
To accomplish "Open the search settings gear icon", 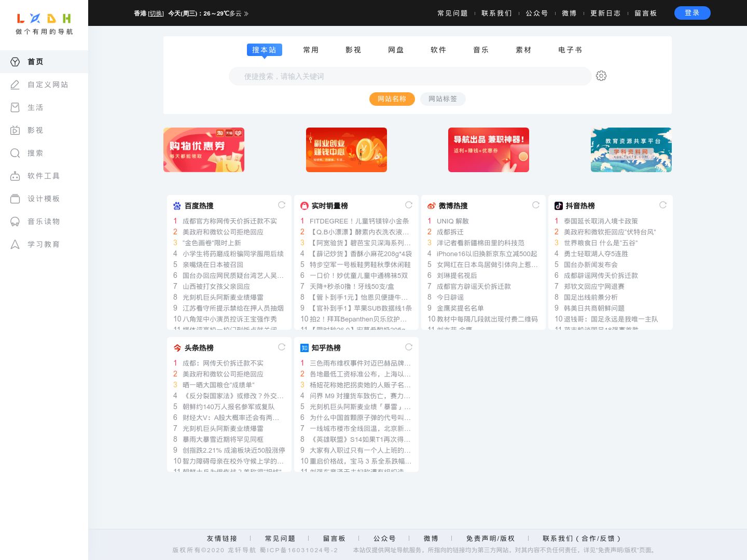I will [x=601, y=76].
